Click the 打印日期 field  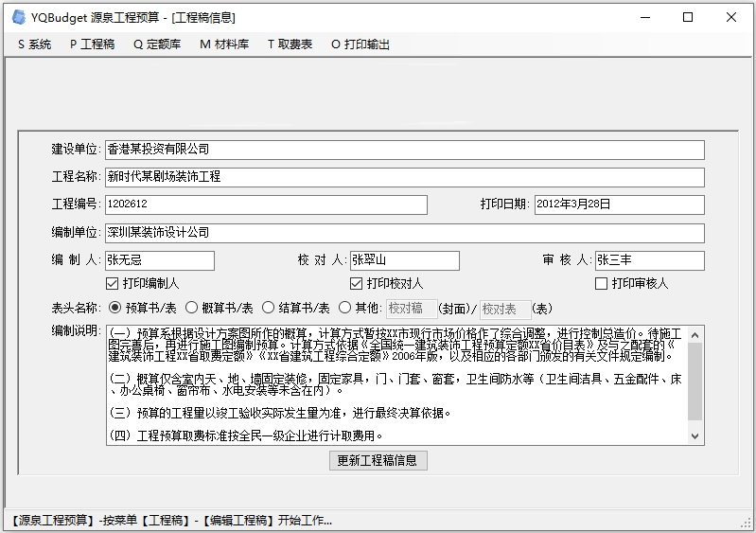[x=620, y=204]
